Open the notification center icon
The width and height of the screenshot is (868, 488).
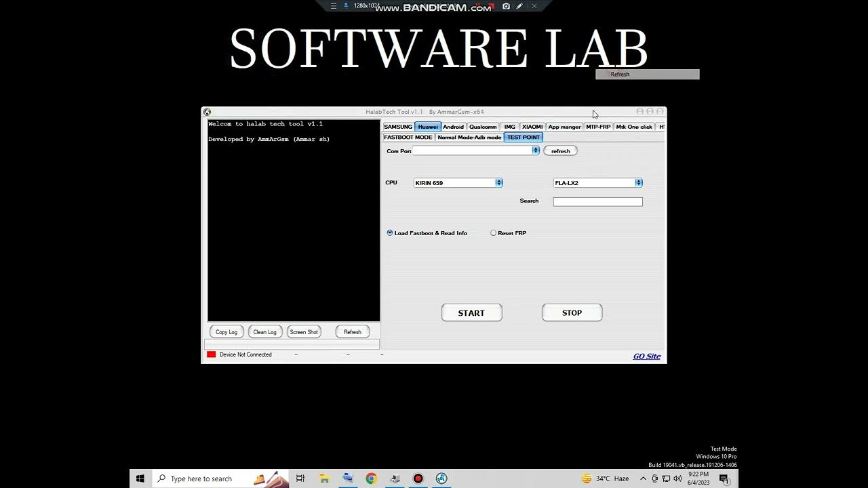pos(724,479)
